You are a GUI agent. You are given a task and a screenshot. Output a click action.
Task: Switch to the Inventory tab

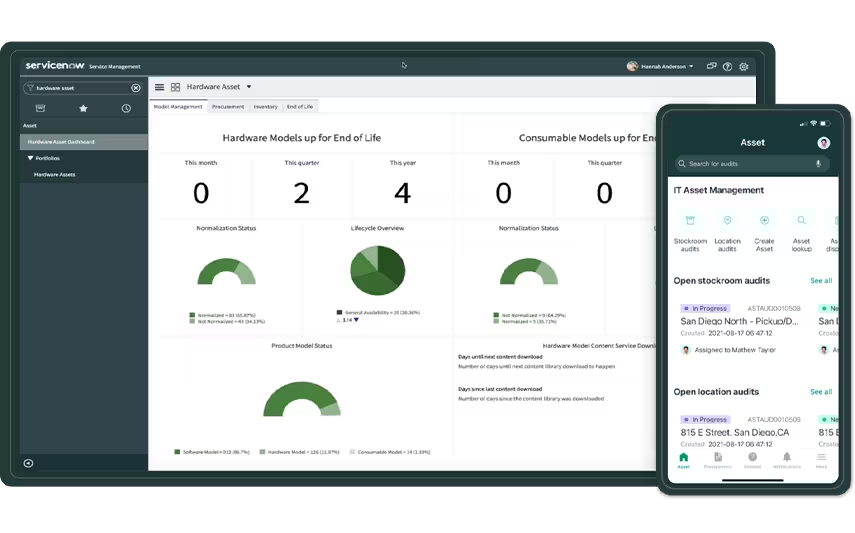click(266, 106)
